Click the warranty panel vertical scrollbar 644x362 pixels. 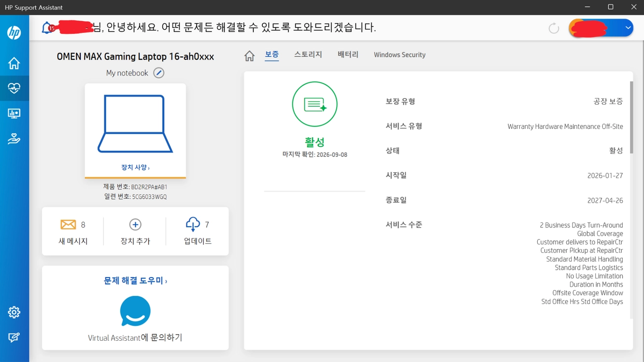tap(631, 118)
